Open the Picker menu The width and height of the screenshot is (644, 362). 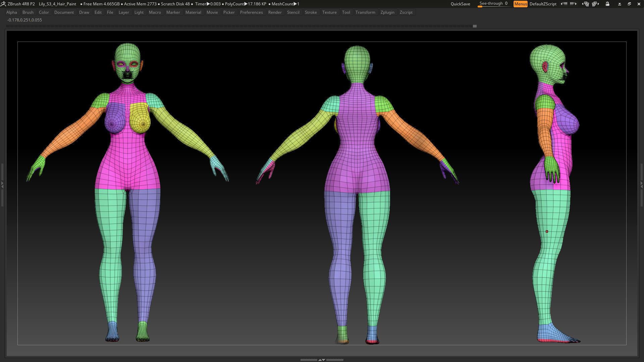click(x=229, y=12)
